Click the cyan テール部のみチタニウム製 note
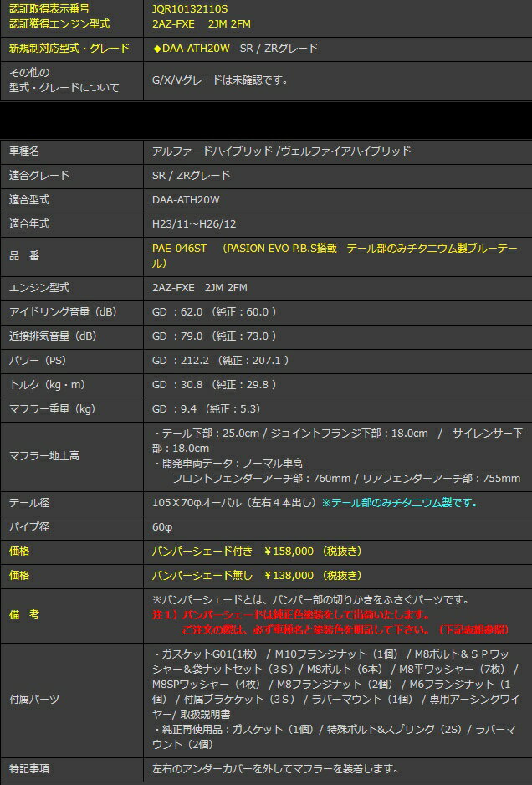 (400, 503)
